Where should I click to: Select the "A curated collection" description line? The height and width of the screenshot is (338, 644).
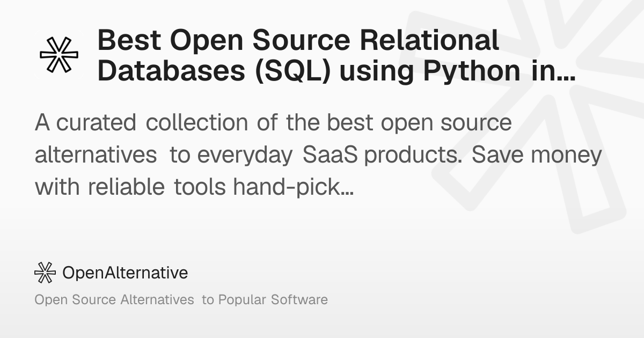tap(274, 123)
